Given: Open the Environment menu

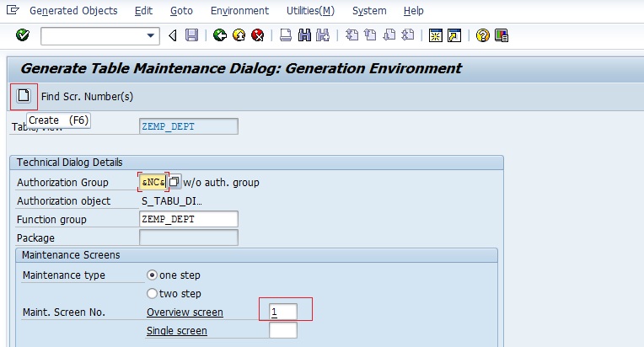Looking at the screenshot, I should click(x=239, y=11).
